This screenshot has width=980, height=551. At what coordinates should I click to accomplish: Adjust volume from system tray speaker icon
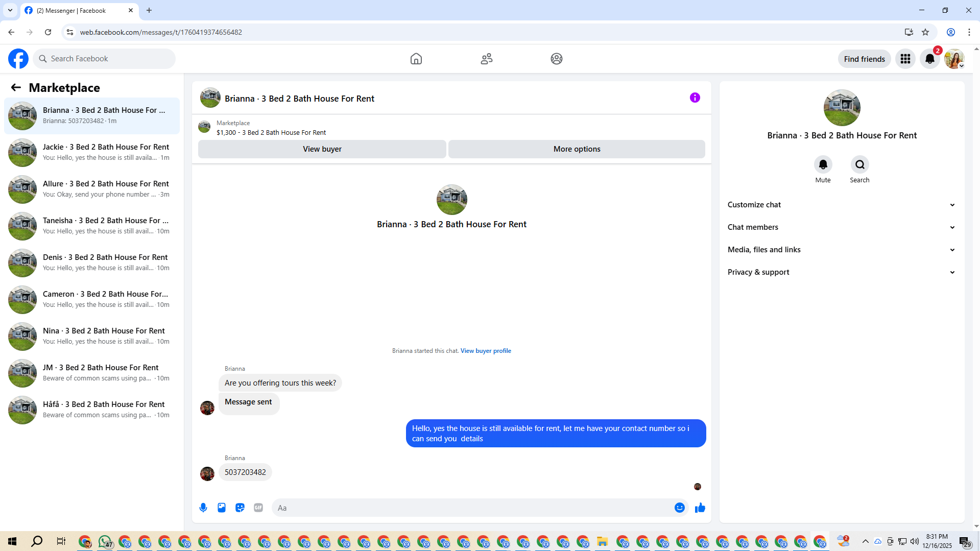click(915, 541)
